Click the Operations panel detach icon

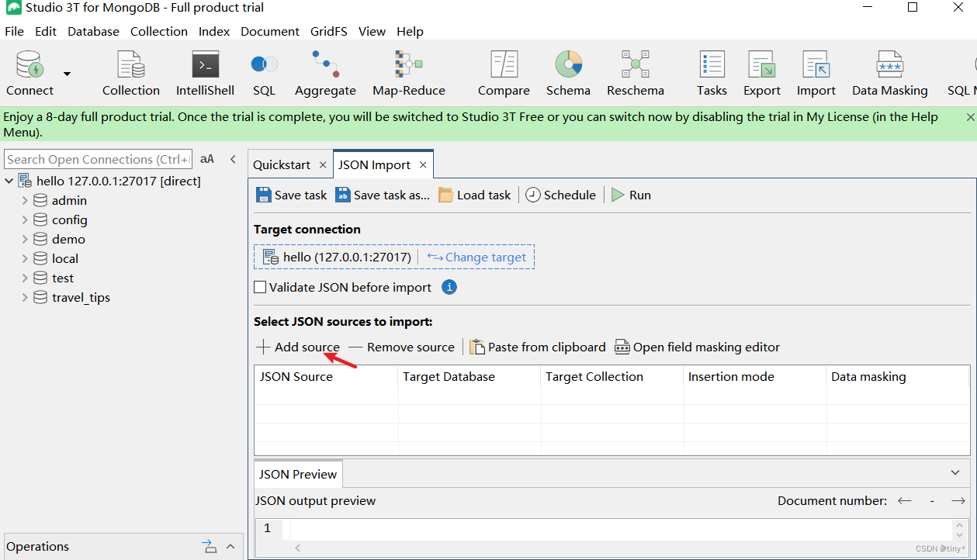click(210, 546)
